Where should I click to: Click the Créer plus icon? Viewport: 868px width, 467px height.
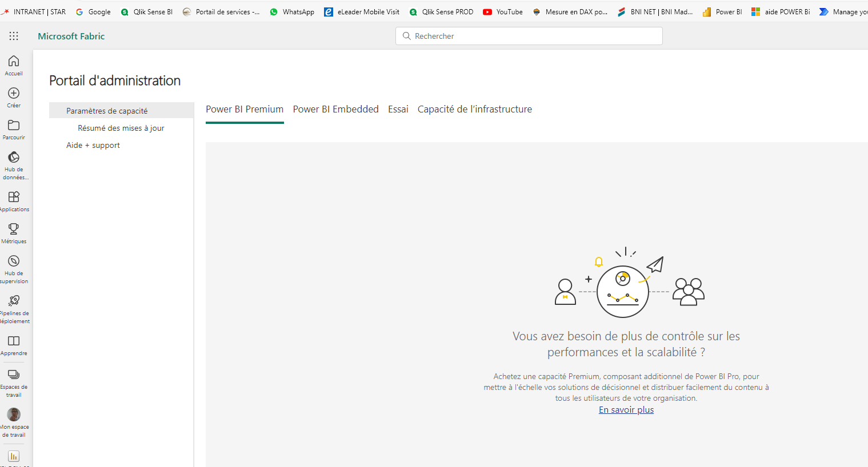click(x=14, y=93)
